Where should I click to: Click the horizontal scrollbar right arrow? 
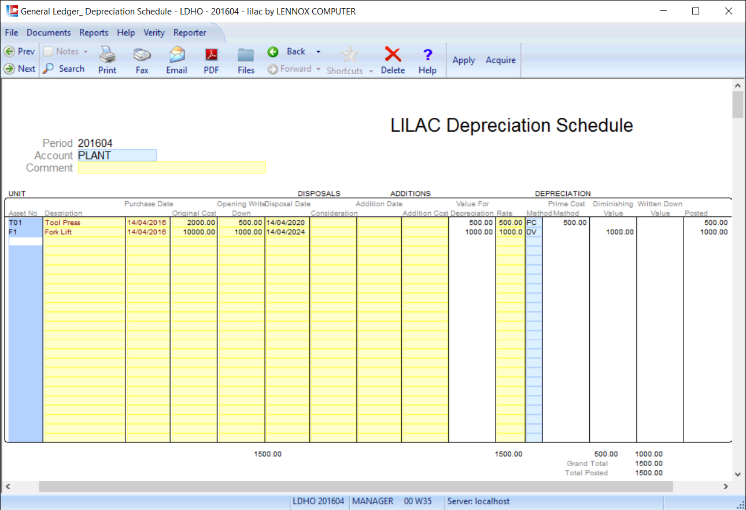click(x=726, y=486)
